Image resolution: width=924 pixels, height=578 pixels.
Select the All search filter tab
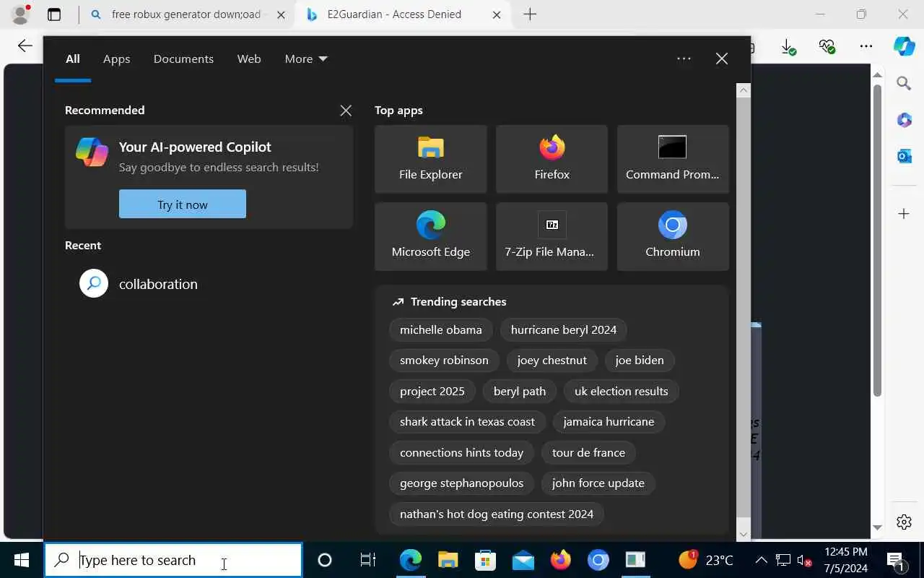[73, 59]
